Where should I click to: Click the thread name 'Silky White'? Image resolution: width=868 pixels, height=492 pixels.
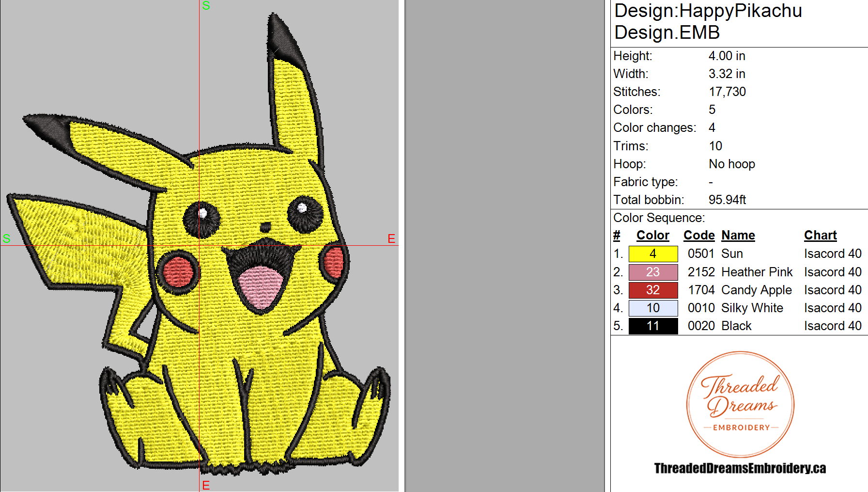[752, 308]
